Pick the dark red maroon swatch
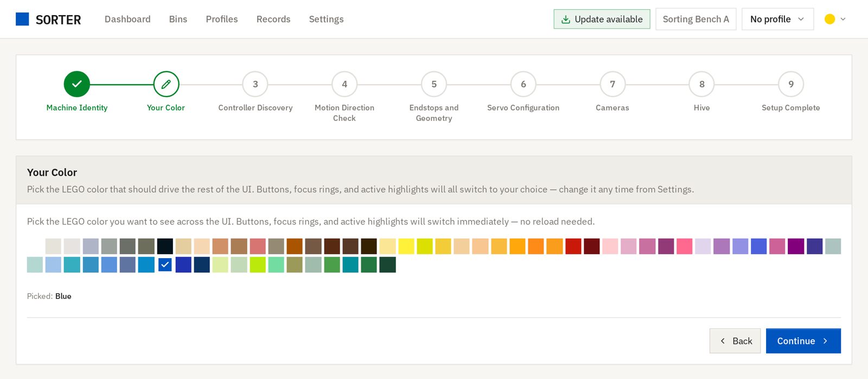868x379 pixels. click(x=592, y=246)
